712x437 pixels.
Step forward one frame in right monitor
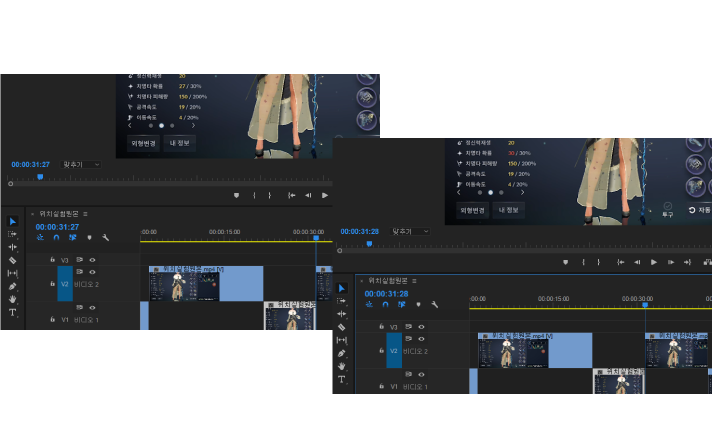click(671, 262)
